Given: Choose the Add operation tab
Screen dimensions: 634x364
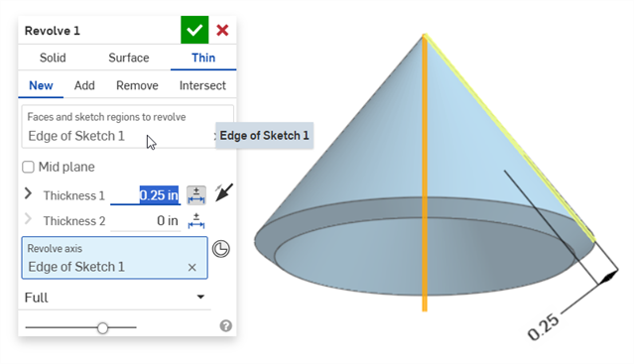Looking at the screenshot, I should tap(84, 85).
